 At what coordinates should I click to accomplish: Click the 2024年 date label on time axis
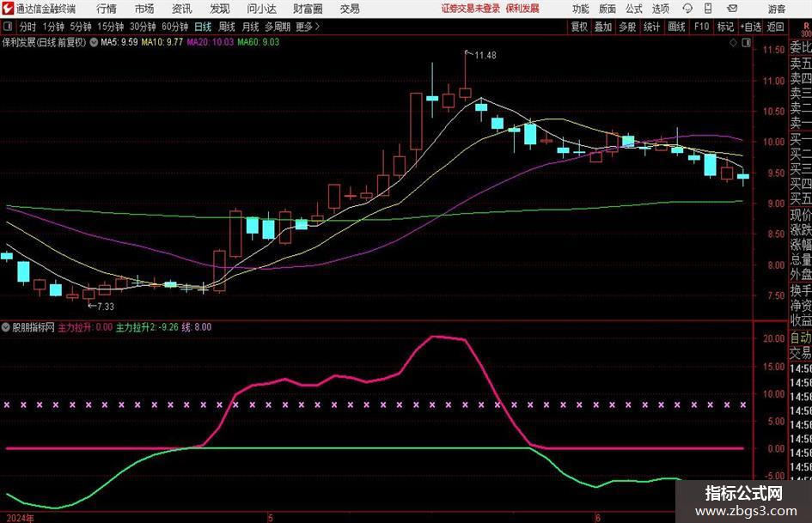tap(21, 518)
